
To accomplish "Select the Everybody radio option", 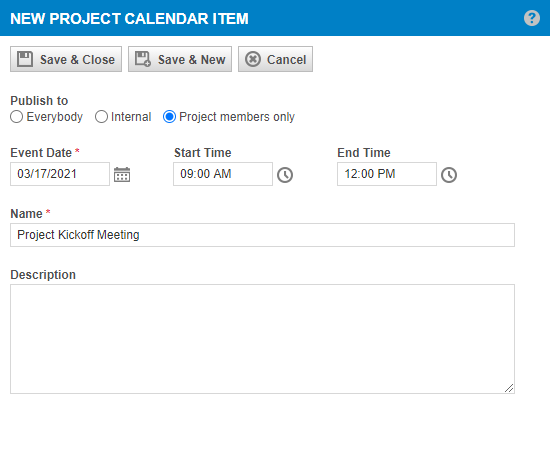I will point(16,117).
